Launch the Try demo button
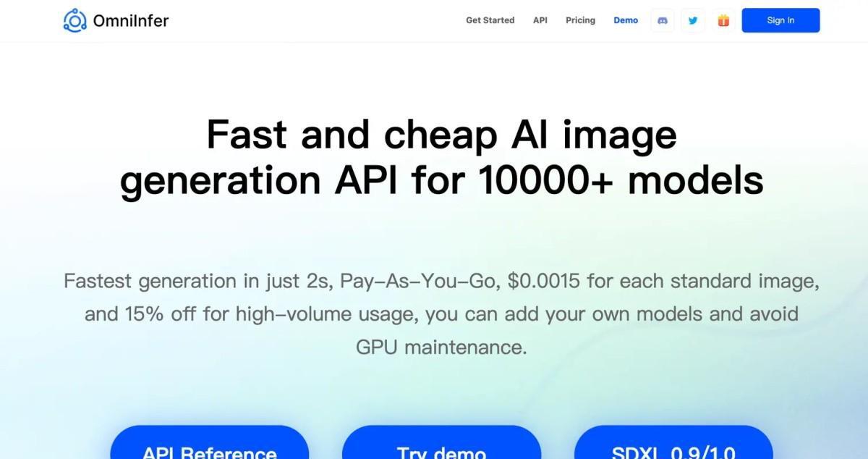 (x=441, y=445)
